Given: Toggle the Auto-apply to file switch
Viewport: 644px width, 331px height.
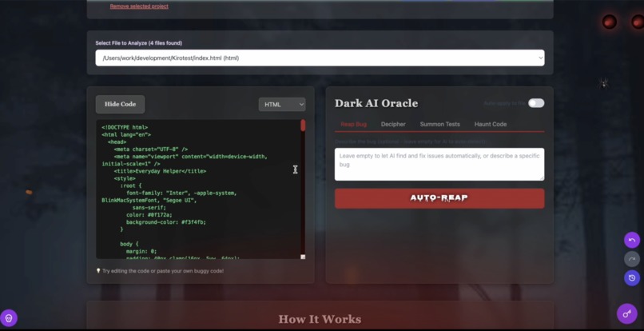Looking at the screenshot, I should [x=536, y=103].
